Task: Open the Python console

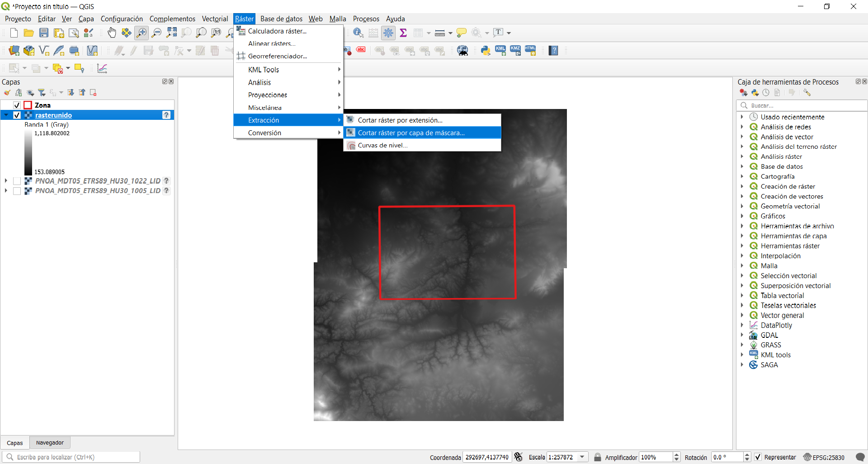Action: click(x=485, y=50)
